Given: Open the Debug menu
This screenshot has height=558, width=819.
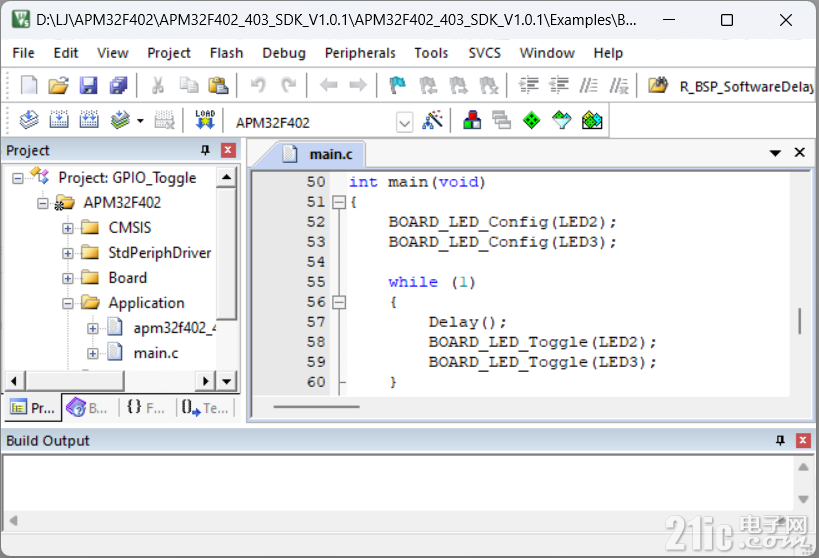Looking at the screenshot, I should point(284,53).
